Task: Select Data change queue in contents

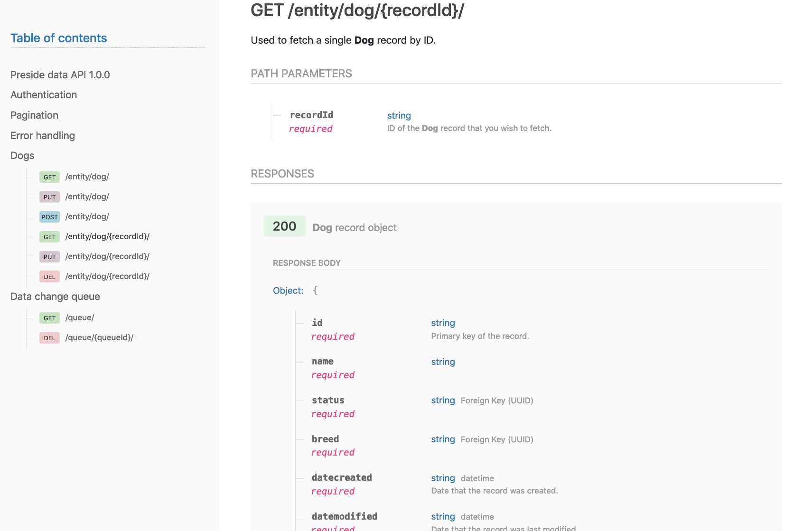Action: click(55, 297)
